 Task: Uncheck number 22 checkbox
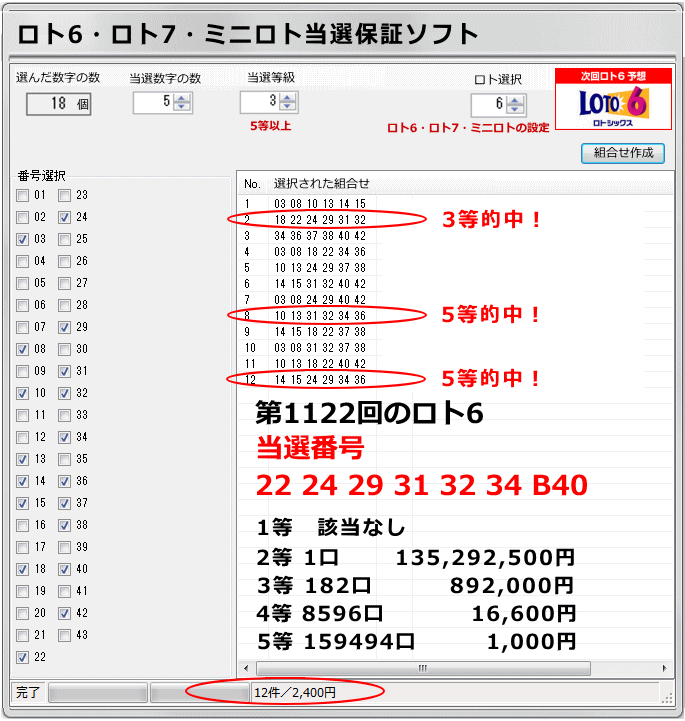point(23,658)
